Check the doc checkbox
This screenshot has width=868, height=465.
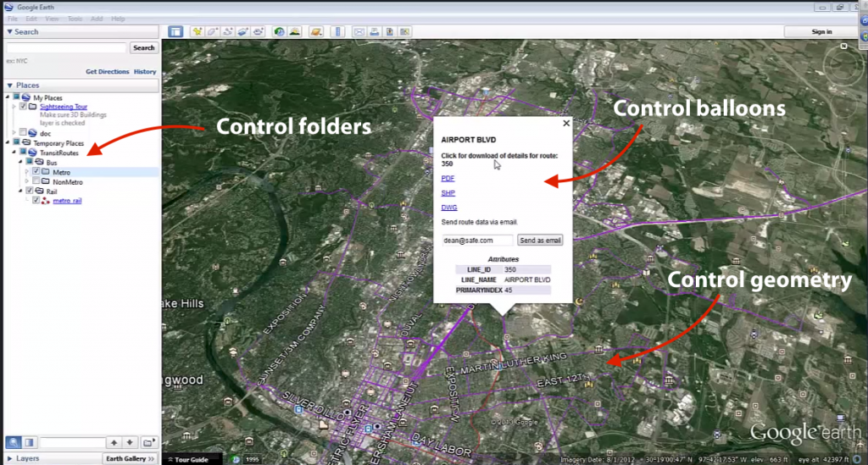tap(23, 133)
